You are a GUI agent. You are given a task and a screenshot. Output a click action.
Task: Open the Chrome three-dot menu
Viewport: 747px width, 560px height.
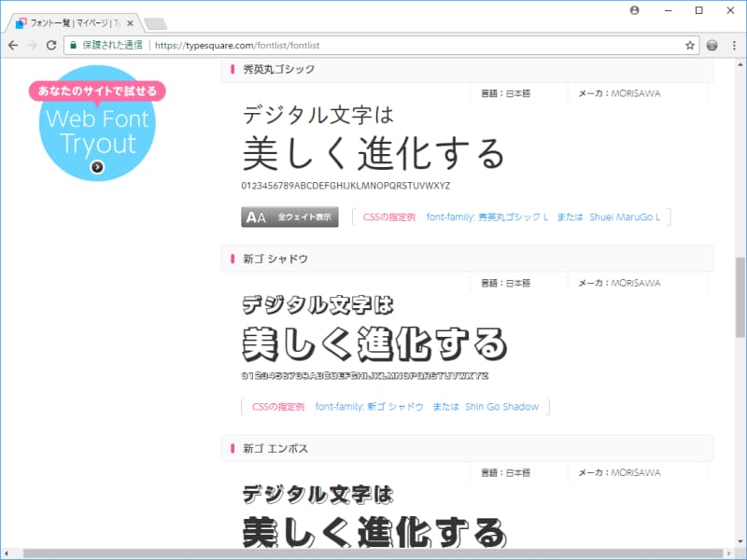(x=732, y=44)
